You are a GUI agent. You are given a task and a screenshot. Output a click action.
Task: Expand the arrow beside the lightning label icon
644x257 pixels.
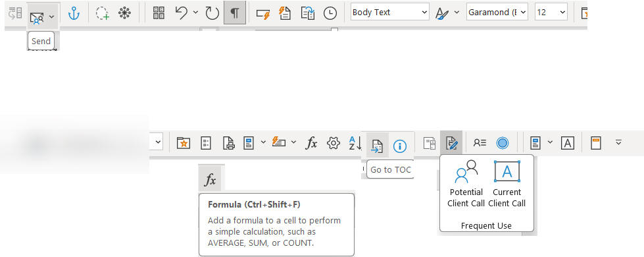click(x=293, y=142)
